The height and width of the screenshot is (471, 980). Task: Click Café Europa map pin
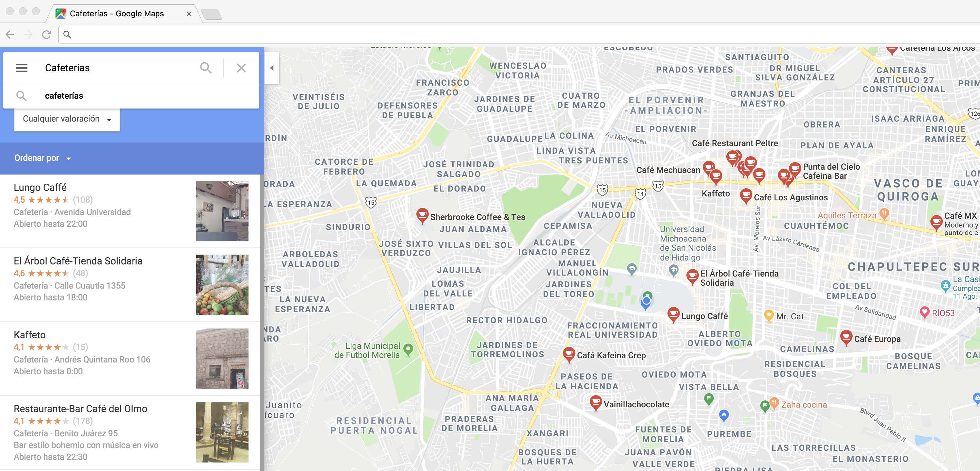(846, 337)
